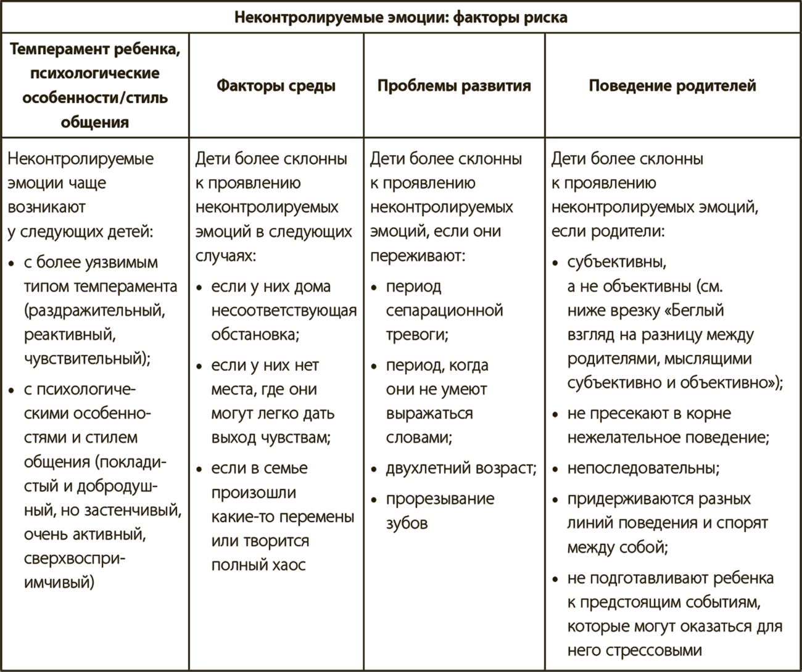802x672 pixels.
Task: Click the "непоследовательны" bullet item
Action: click(x=643, y=469)
